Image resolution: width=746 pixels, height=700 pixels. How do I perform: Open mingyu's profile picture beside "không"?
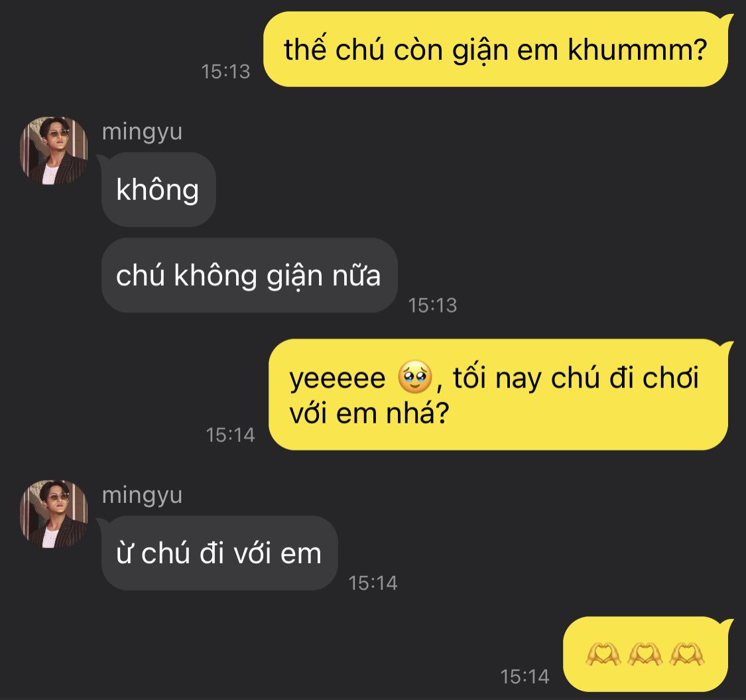[54, 151]
